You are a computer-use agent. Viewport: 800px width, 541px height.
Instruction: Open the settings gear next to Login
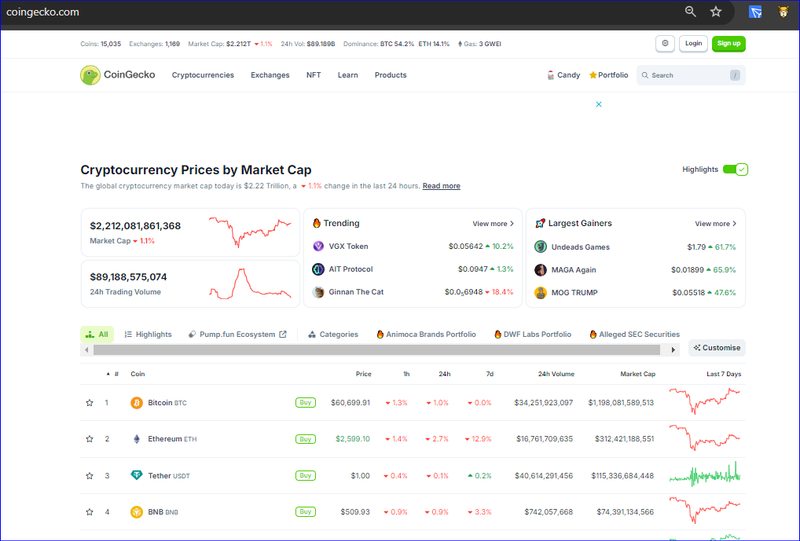point(665,43)
